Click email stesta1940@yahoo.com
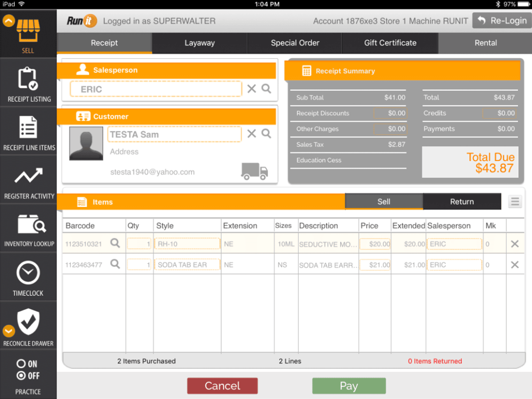532x399 pixels. coord(153,172)
